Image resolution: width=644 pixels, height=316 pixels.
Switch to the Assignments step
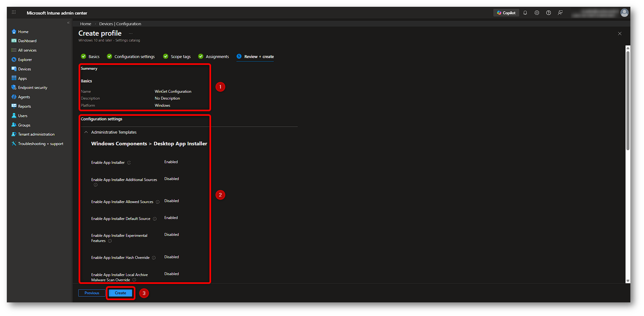[x=214, y=56]
